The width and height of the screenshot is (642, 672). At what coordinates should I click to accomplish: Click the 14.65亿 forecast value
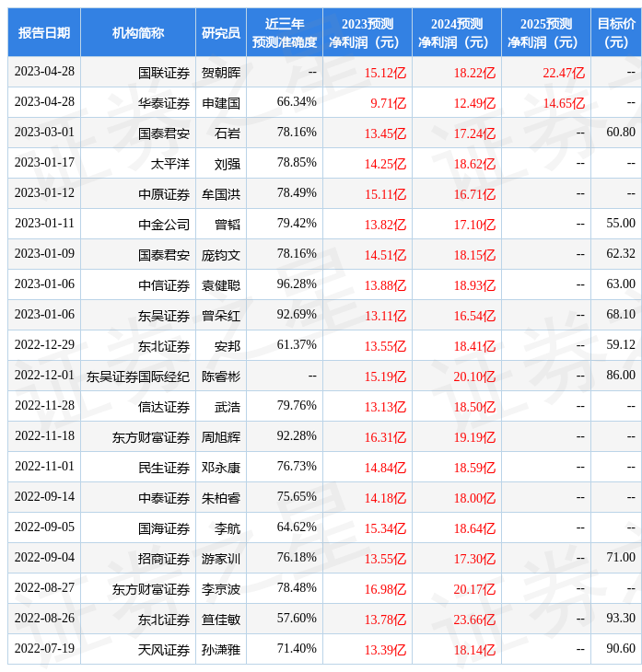click(564, 103)
